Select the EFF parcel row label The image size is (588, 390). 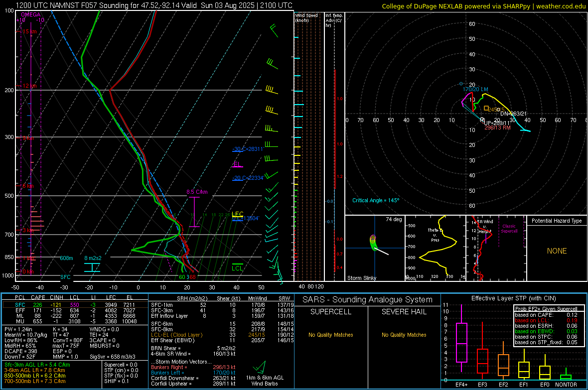(20, 310)
